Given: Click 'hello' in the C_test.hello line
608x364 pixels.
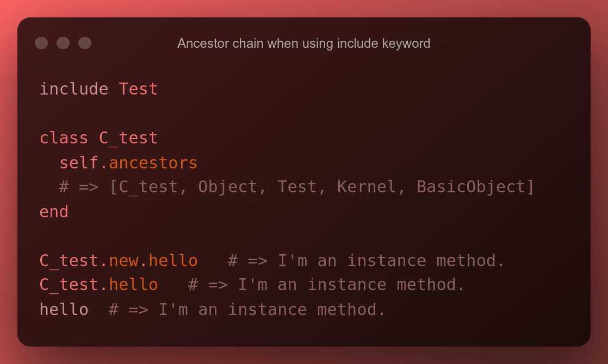Looking at the screenshot, I should (133, 285).
